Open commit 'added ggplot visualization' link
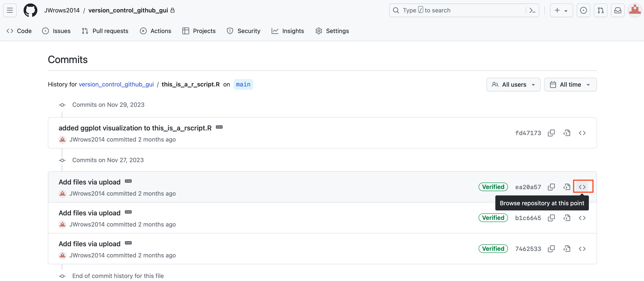 click(135, 128)
